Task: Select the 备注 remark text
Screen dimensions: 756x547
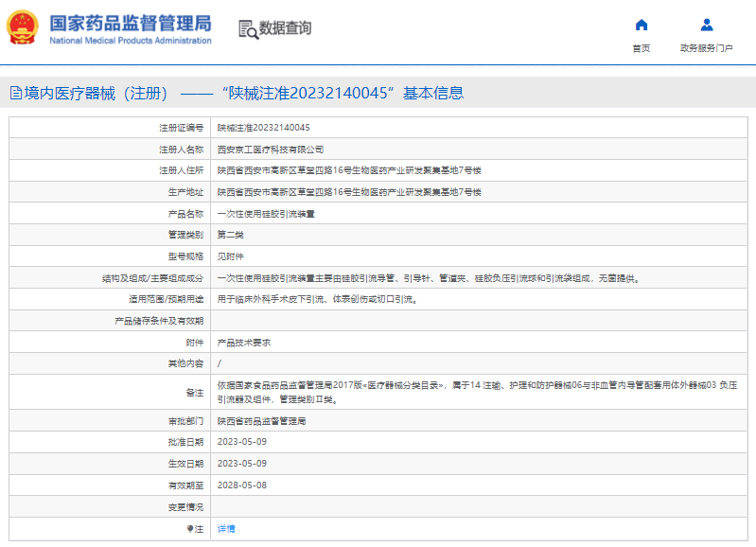Action: coord(477,392)
